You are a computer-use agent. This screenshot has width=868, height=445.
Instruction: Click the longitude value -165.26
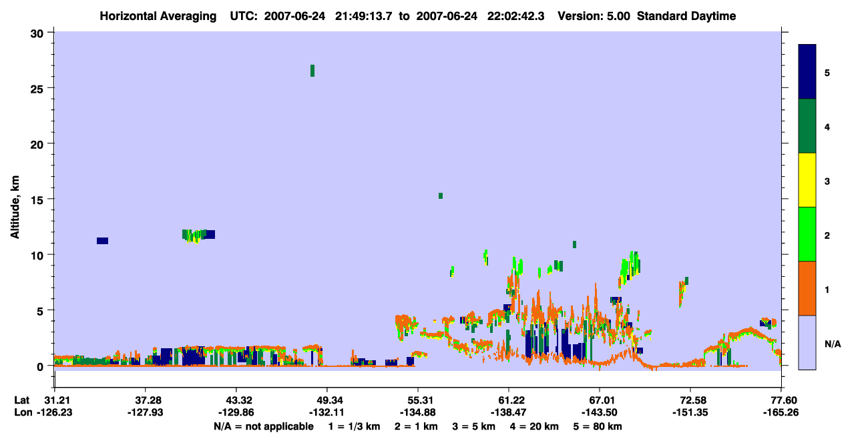tap(781, 412)
